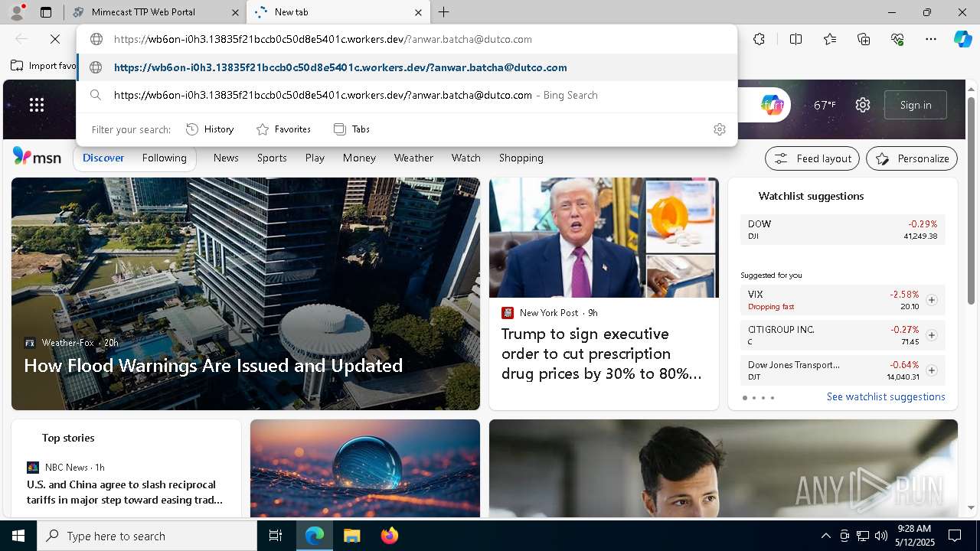
Task: Open the glass sphere image card
Action: 364,468
